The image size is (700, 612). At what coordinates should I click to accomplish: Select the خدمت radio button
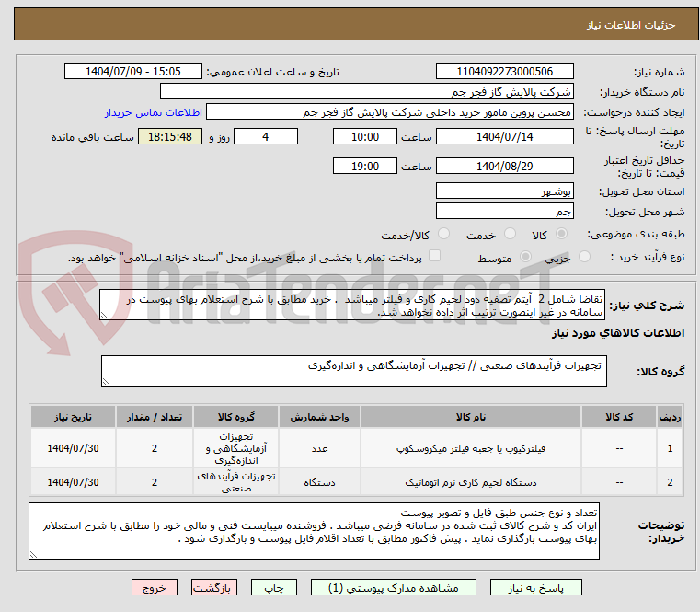point(510,234)
